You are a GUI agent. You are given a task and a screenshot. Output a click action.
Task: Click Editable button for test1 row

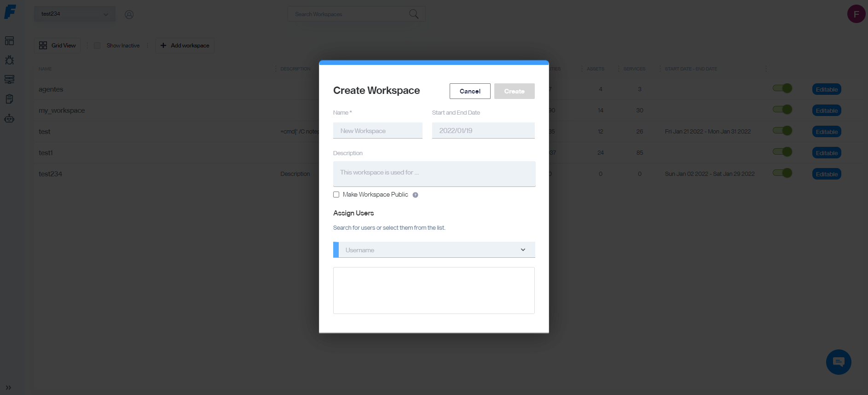click(x=827, y=153)
